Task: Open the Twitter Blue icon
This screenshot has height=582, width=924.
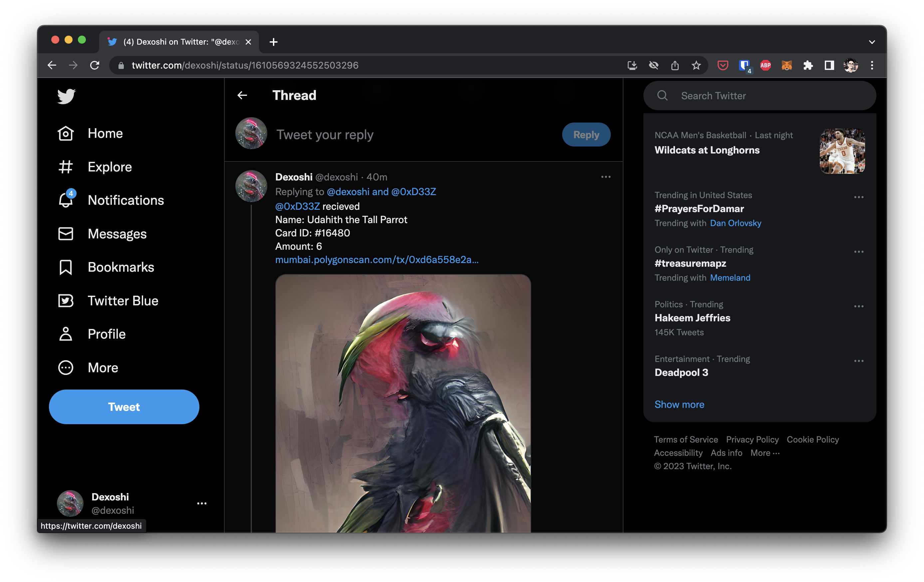Action: click(66, 301)
